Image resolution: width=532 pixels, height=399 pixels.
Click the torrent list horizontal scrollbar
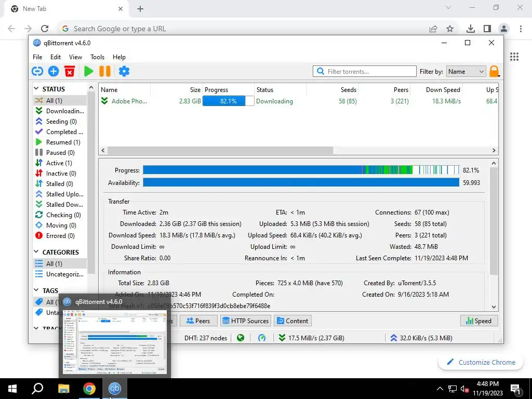point(220,150)
